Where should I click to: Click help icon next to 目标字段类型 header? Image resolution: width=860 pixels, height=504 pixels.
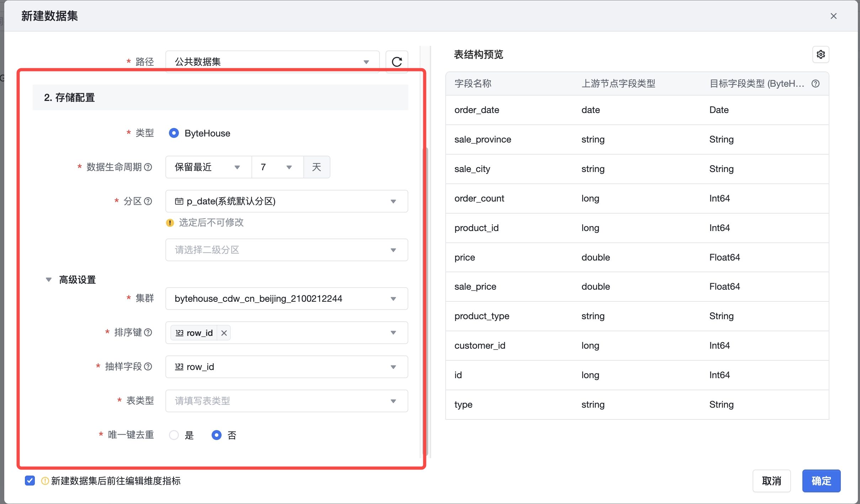coord(816,84)
